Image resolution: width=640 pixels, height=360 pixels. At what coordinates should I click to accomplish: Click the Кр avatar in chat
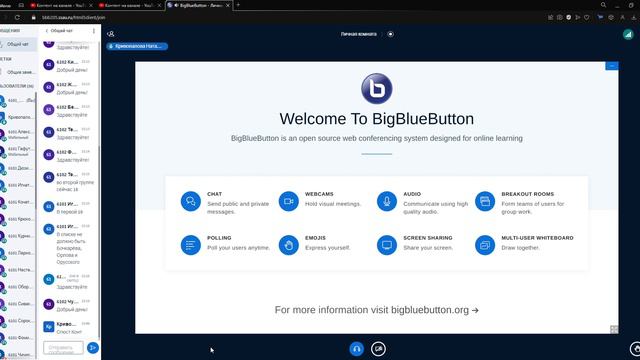(x=49, y=327)
